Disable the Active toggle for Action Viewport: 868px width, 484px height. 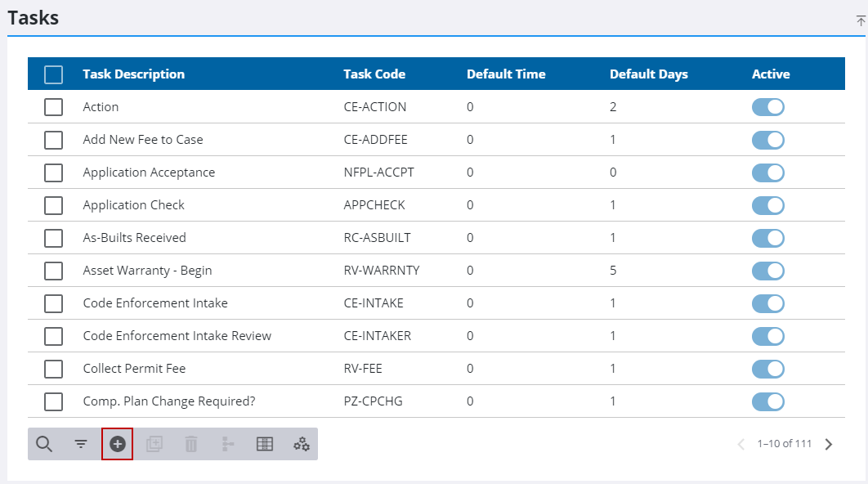coord(767,107)
